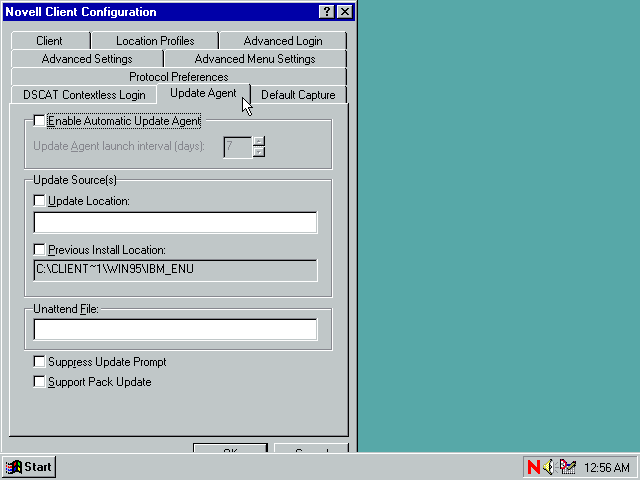Click the launch interval days field
640x480 pixels.
(x=238, y=147)
